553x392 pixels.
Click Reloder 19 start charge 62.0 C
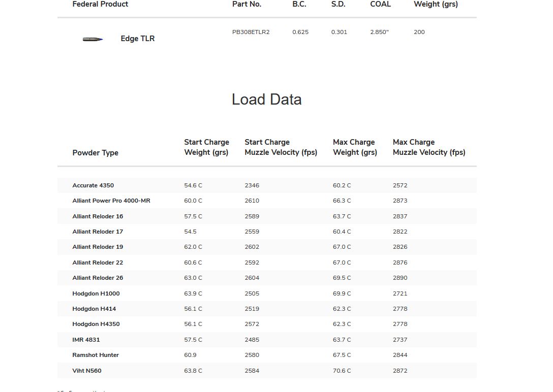(x=193, y=247)
